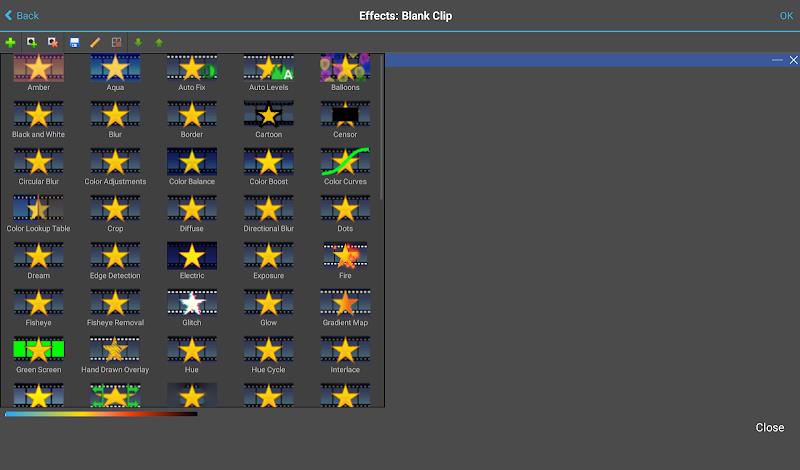Select the Hue Cycle effect

pyautogui.click(x=268, y=354)
